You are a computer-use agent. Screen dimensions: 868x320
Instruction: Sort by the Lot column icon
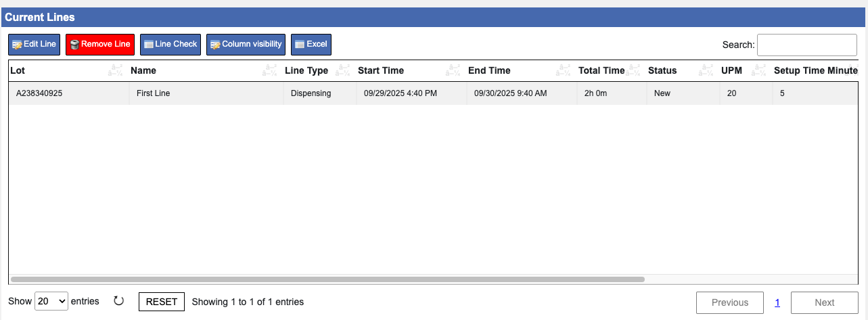pyautogui.click(x=116, y=70)
